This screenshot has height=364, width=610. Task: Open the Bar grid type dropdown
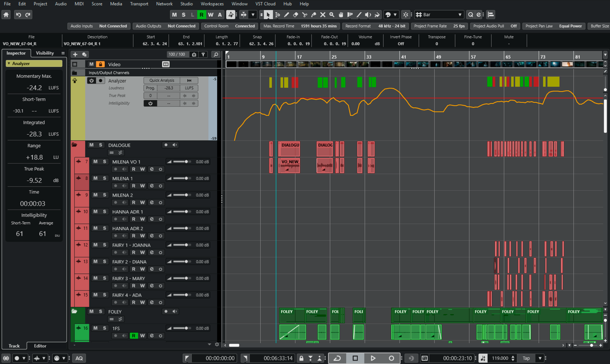pos(439,14)
